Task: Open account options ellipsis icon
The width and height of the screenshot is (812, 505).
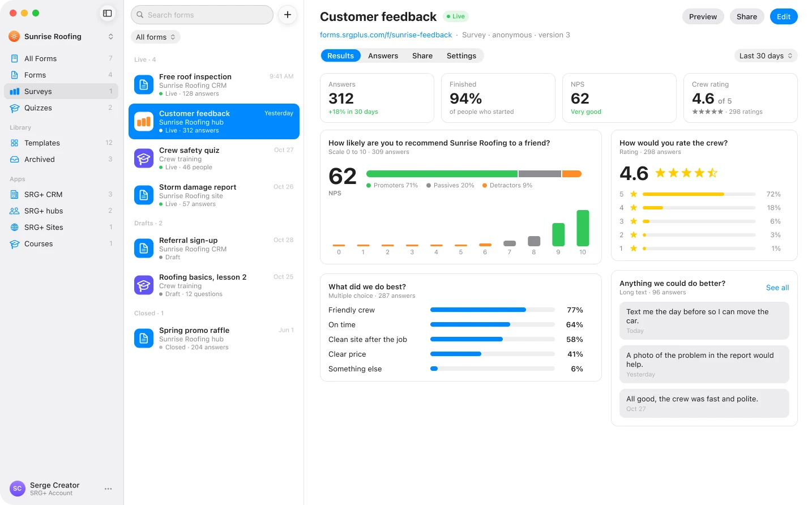Action: (x=108, y=489)
